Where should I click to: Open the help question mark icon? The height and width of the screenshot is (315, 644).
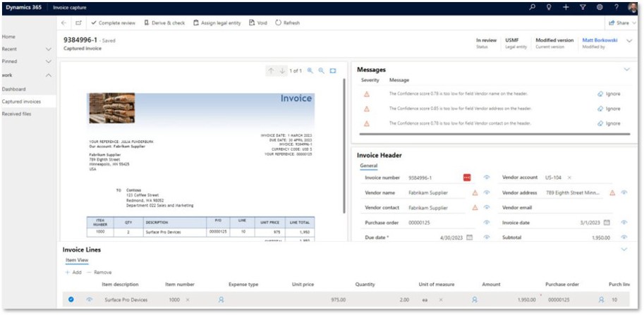click(x=616, y=7)
